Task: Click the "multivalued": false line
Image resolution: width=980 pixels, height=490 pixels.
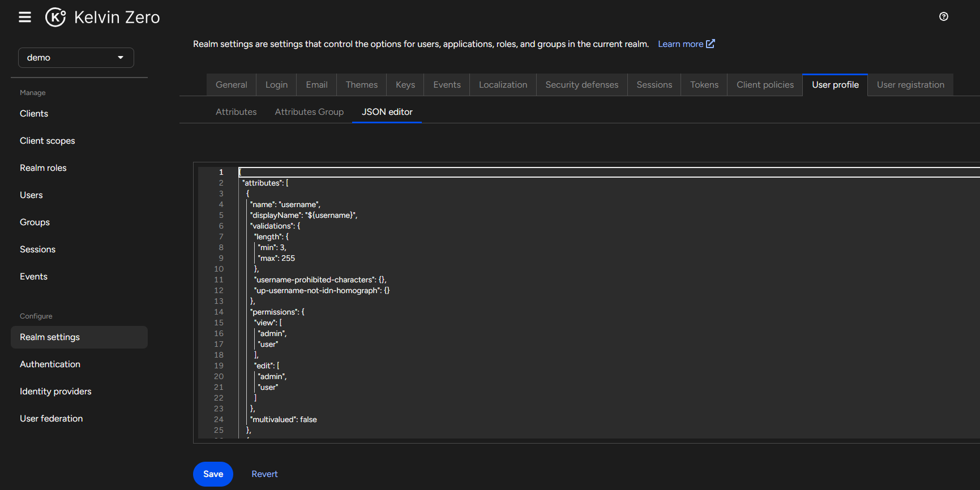Action: [x=284, y=420]
